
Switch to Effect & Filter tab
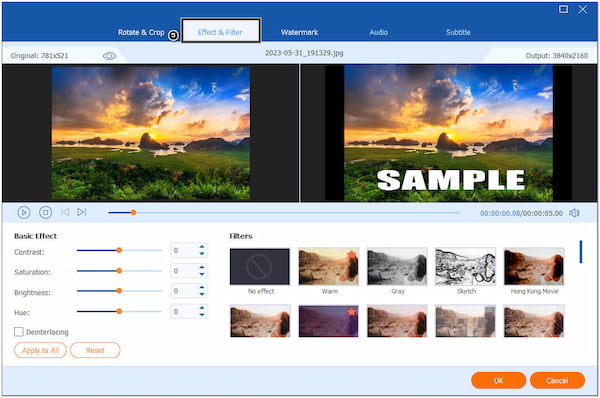[x=220, y=30]
